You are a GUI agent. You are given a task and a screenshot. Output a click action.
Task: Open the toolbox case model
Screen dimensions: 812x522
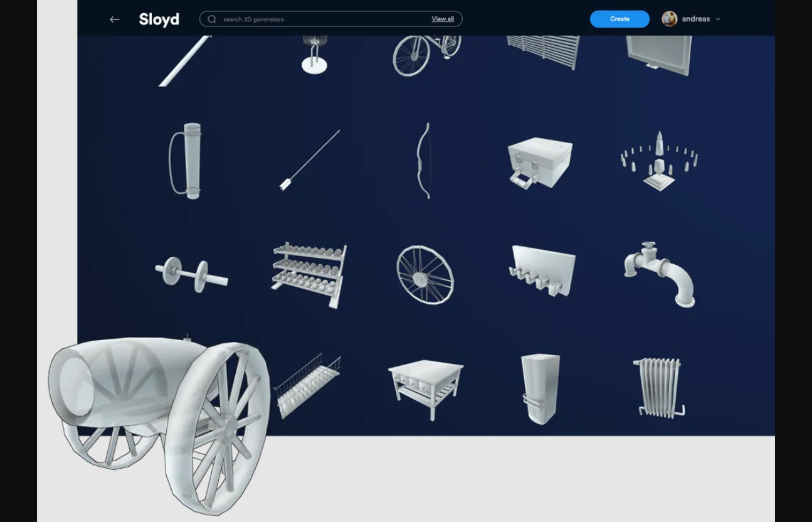pyautogui.click(x=539, y=162)
